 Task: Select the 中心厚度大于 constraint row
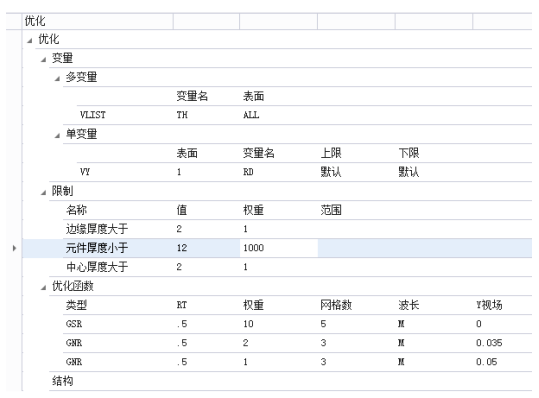click(x=297, y=267)
